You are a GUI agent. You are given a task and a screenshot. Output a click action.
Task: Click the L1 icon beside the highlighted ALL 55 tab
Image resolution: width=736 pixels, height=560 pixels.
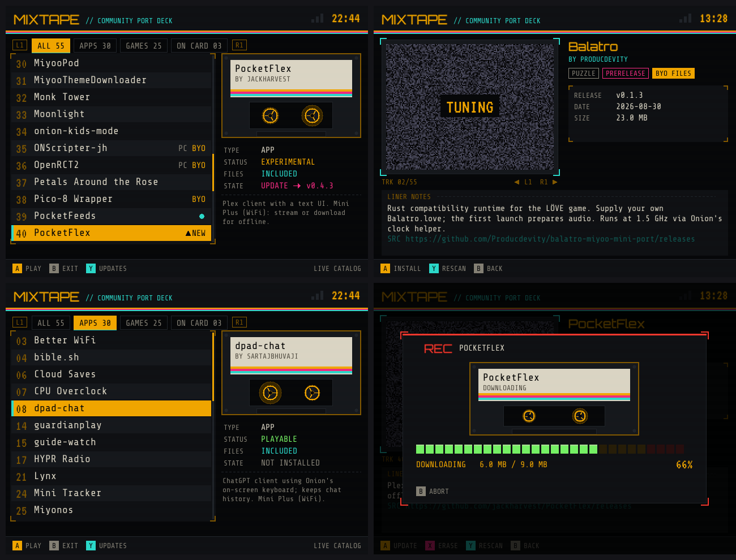tap(19, 45)
